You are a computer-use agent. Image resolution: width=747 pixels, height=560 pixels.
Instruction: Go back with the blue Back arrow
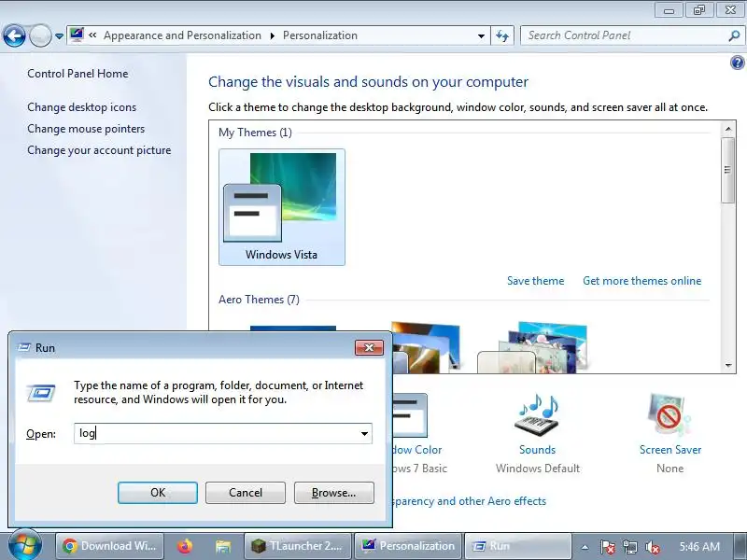click(14, 35)
